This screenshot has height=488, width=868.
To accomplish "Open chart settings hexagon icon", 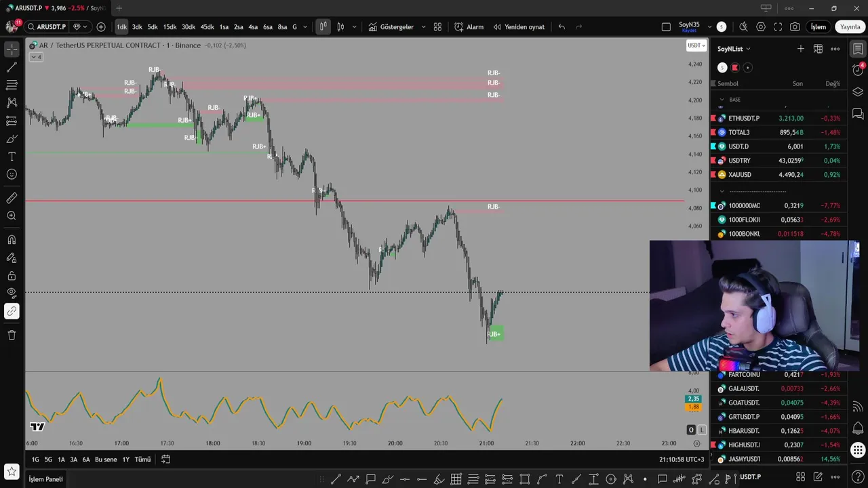I will pos(761,27).
